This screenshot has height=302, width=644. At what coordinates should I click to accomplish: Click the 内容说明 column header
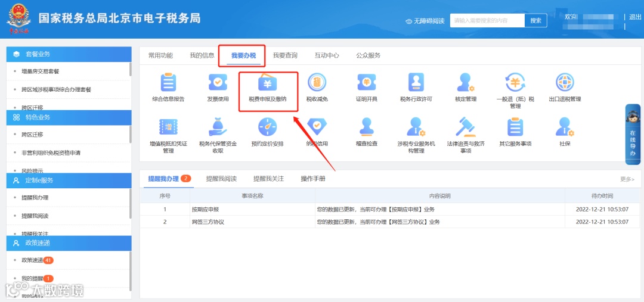pos(440,196)
